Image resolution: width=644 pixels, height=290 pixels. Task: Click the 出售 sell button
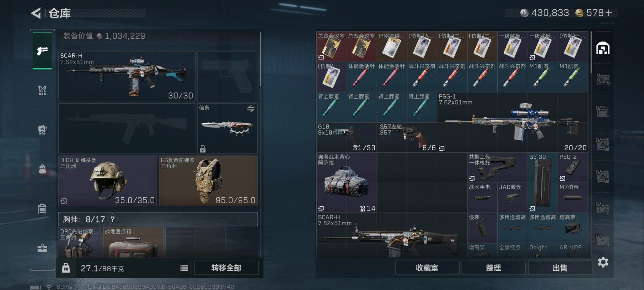[x=560, y=268]
